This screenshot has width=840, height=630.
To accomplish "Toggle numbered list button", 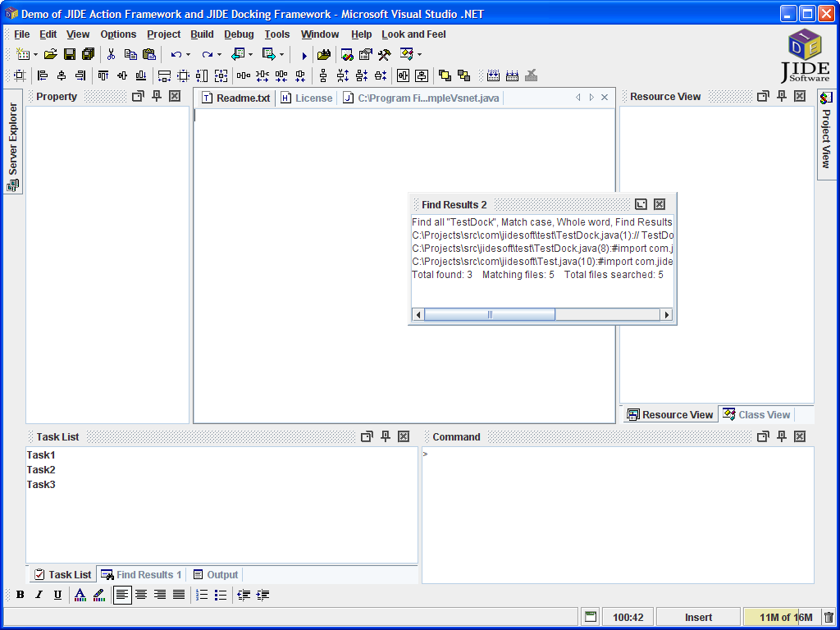I will click(x=202, y=595).
